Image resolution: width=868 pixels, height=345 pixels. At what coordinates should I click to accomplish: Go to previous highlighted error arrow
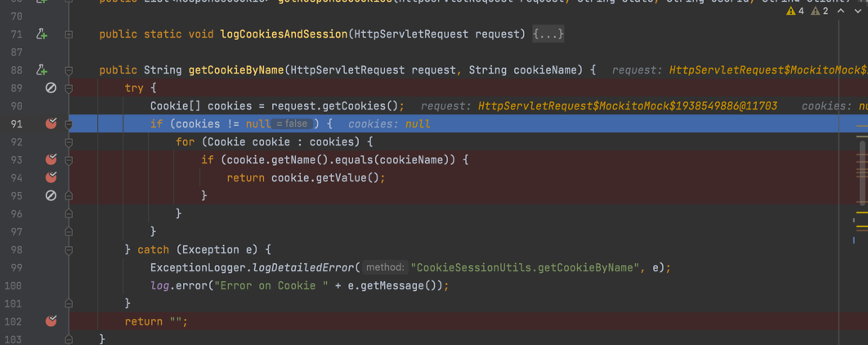coord(841,11)
